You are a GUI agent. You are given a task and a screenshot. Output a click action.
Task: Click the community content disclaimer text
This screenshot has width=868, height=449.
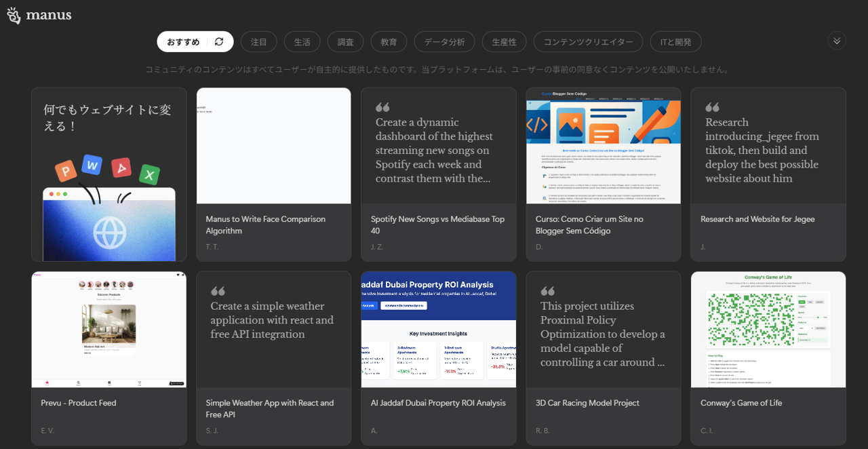(x=438, y=70)
